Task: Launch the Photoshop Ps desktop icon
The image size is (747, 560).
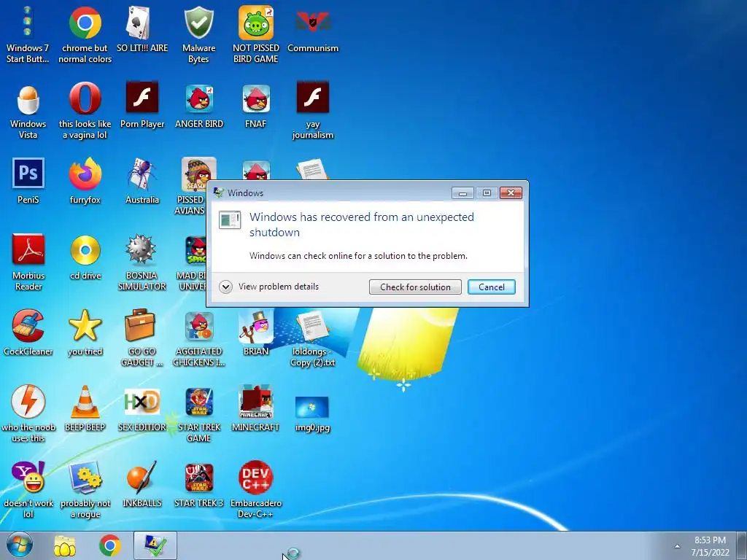Action: coord(28,181)
